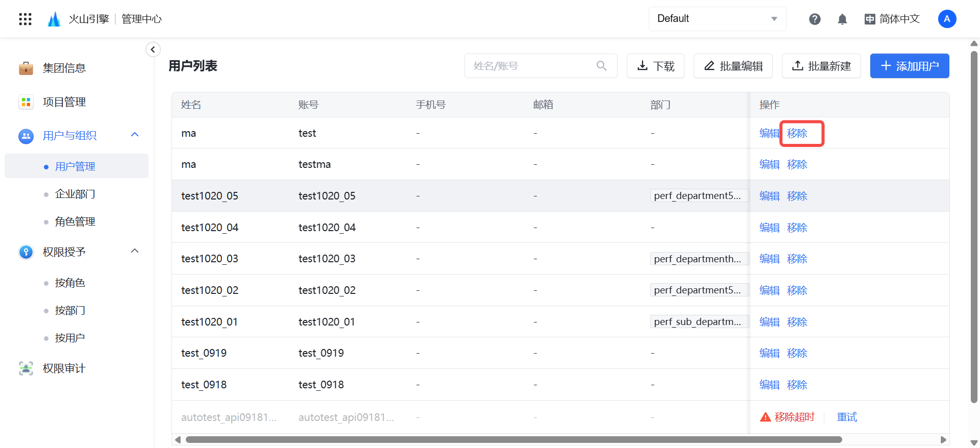Collapse the 用户与组织 section
Viewport: 980px width, 448px height.
pyautogui.click(x=135, y=135)
